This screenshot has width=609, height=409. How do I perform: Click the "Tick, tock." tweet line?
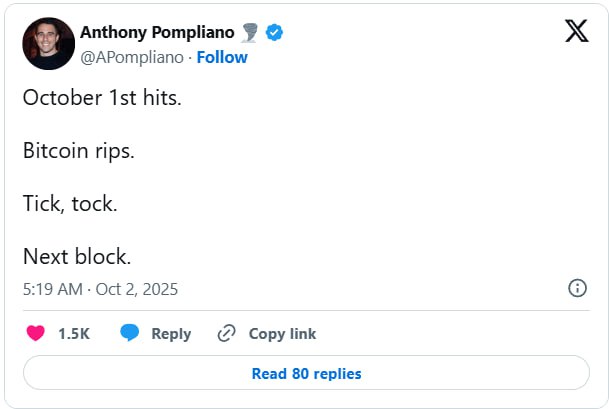pyautogui.click(x=70, y=204)
